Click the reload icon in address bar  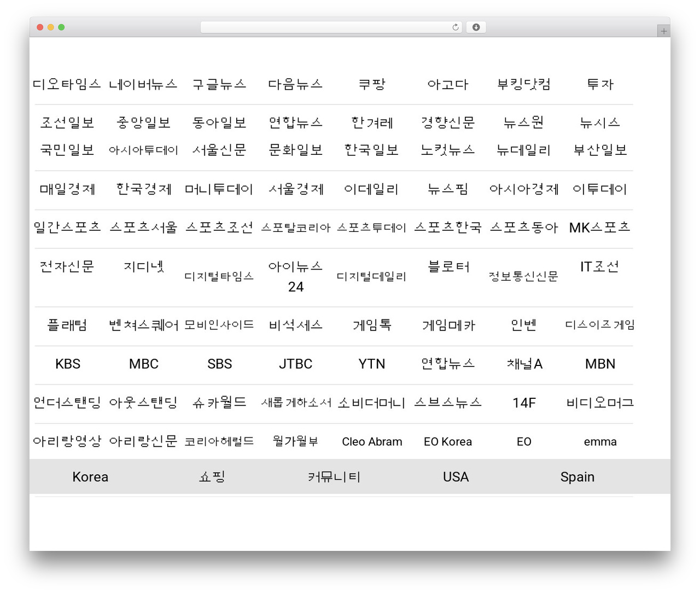coord(456,27)
